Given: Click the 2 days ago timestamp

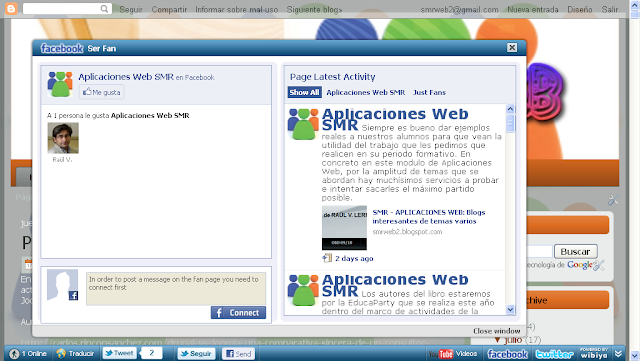Looking at the screenshot, I should point(354,258).
